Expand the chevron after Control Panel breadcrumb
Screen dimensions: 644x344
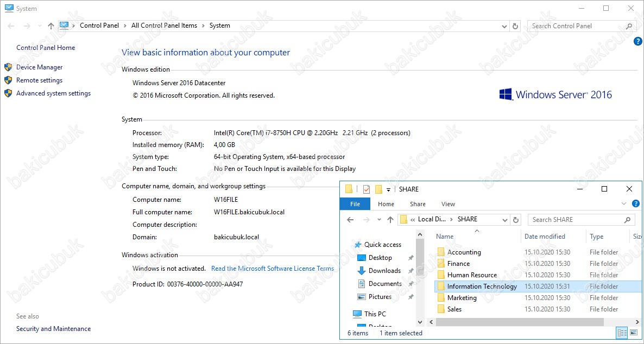(125, 26)
